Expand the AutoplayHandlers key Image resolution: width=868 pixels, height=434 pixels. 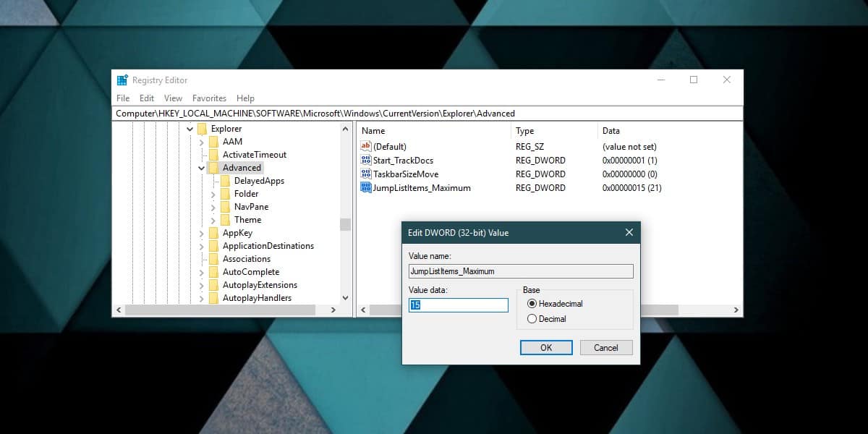[202, 298]
